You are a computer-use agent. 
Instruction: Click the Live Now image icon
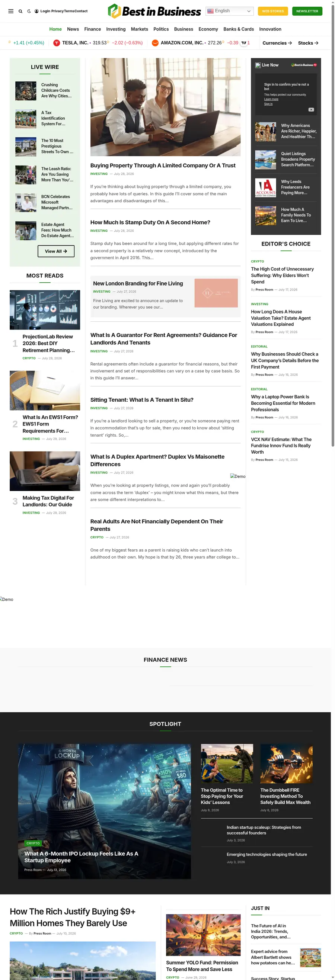click(x=258, y=65)
